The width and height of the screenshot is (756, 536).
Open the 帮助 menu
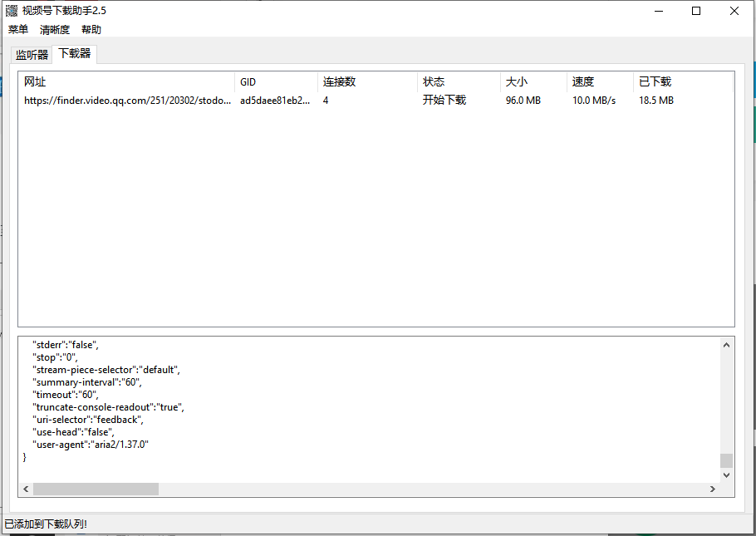(91, 29)
